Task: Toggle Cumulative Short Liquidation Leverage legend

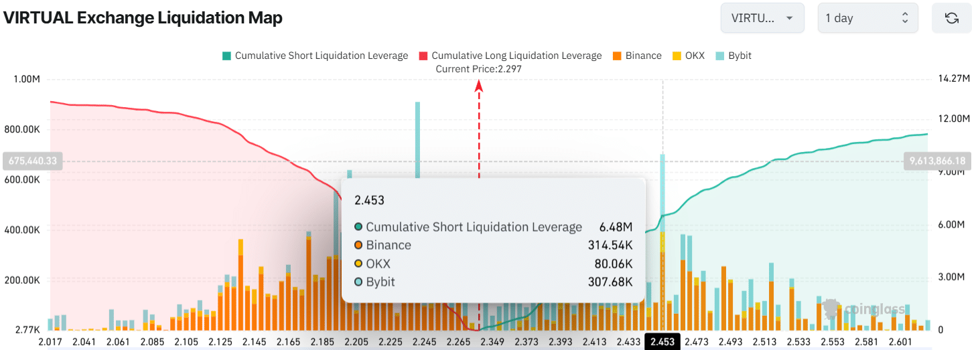Action: pos(321,56)
